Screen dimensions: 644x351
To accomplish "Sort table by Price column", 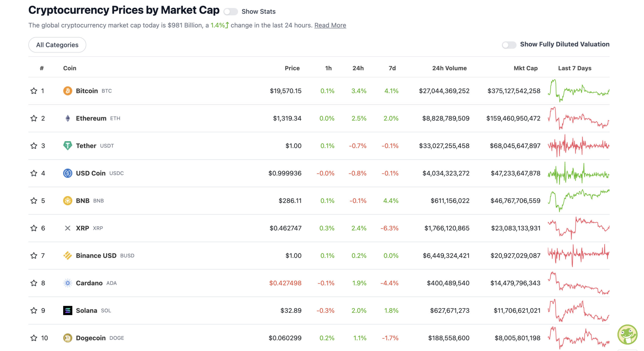I will pos(292,68).
